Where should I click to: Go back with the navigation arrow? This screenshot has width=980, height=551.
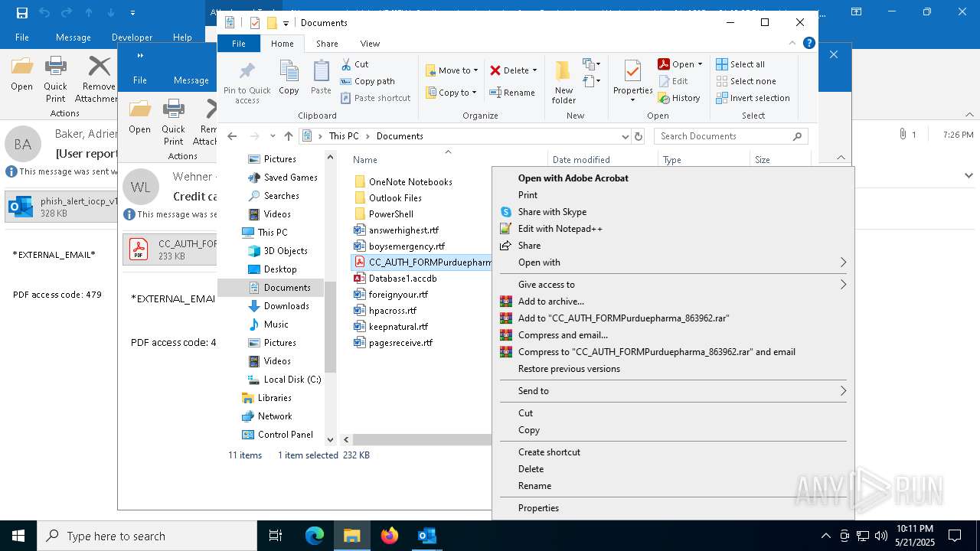click(233, 136)
